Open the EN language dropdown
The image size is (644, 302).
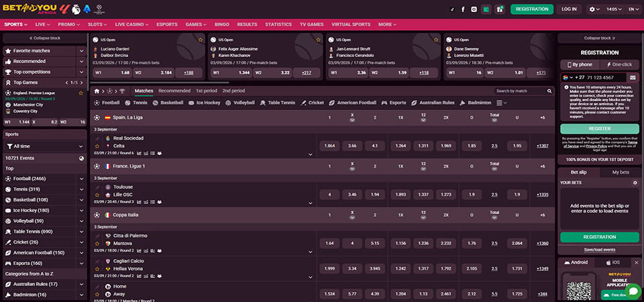point(633,9)
